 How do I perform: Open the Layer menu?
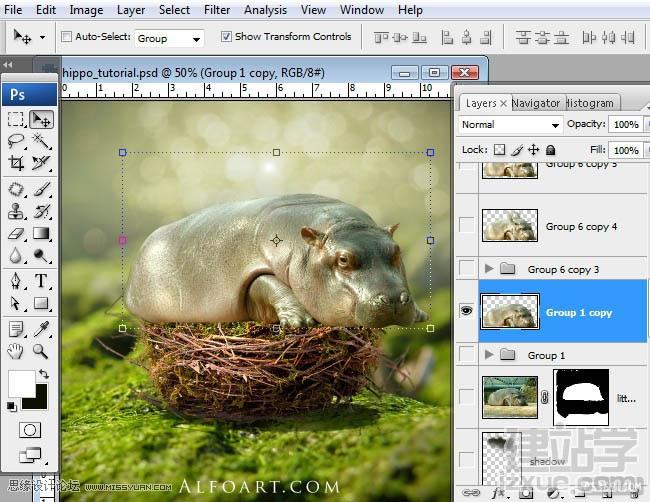pos(131,10)
